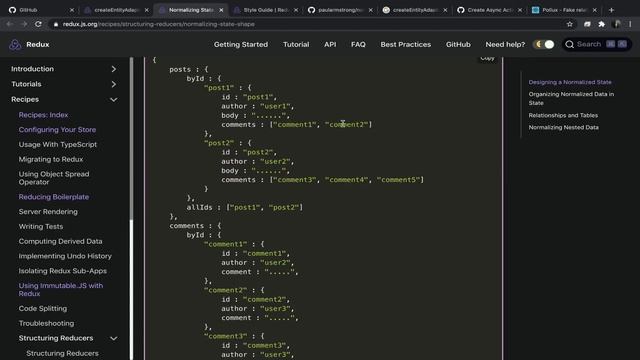640x360 pixels.
Task: Click the site lock icon in the address bar
Action: (56, 24)
